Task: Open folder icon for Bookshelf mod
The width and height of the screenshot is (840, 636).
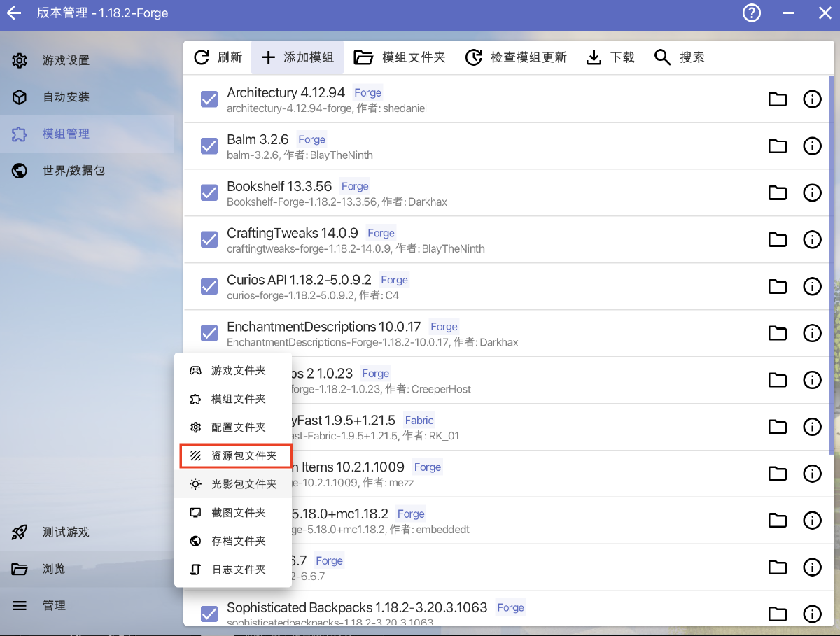Action: click(777, 193)
